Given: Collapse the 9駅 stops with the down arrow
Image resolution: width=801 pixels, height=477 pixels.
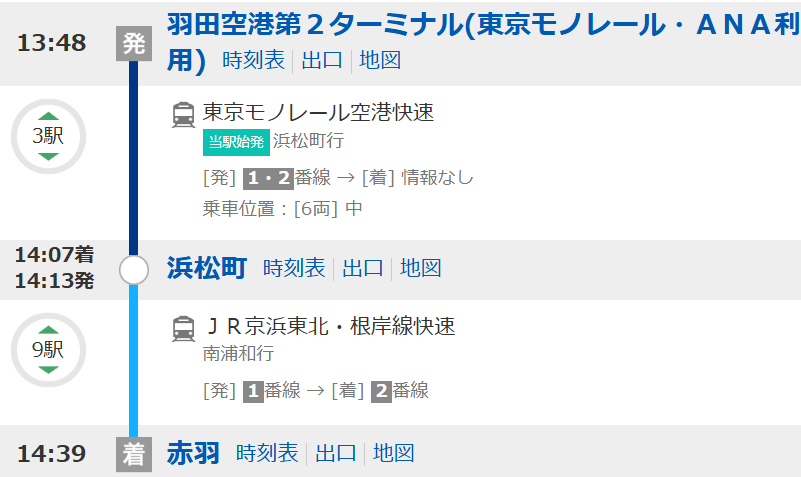Looking at the screenshot, I should pos(49,370).
